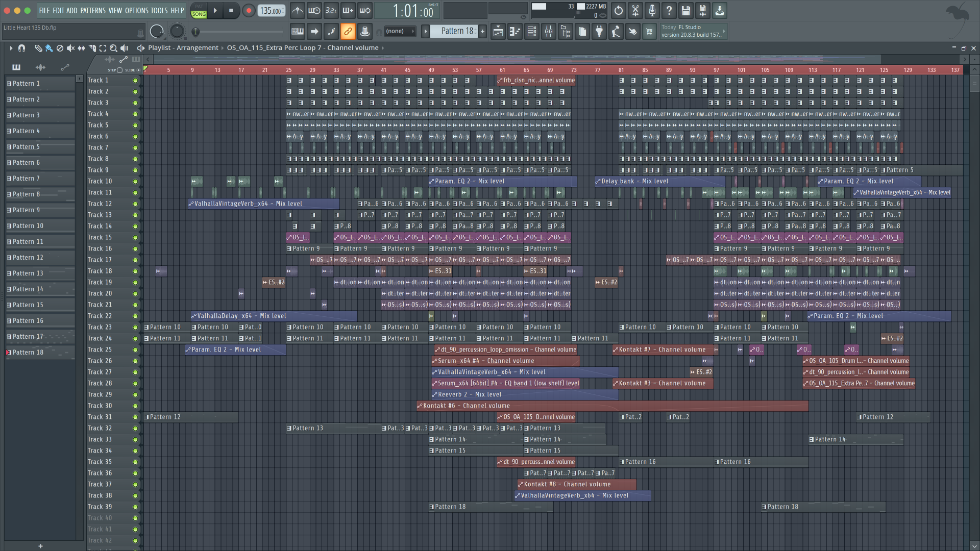Click the undo history icon

tap(618, 10)
